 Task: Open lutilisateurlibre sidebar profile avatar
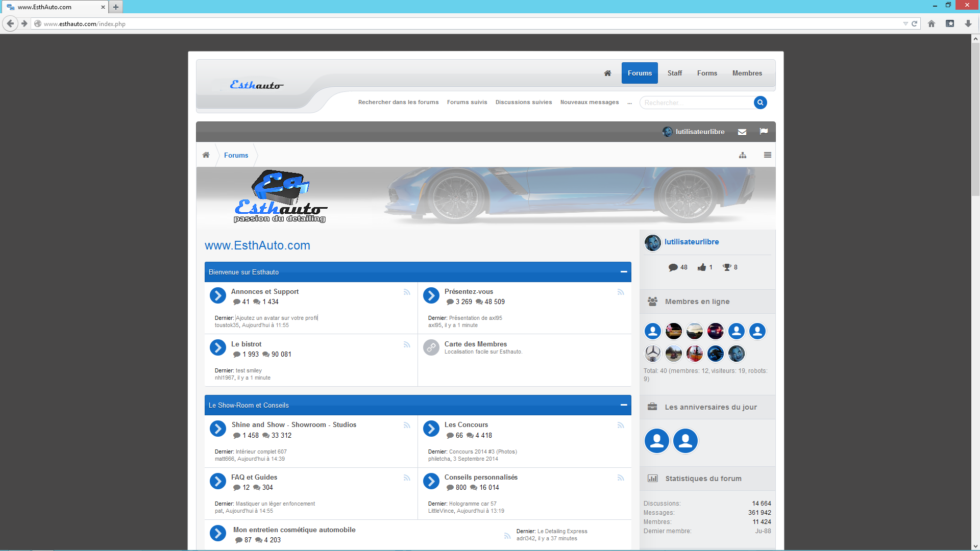click(x=653, y=243)
